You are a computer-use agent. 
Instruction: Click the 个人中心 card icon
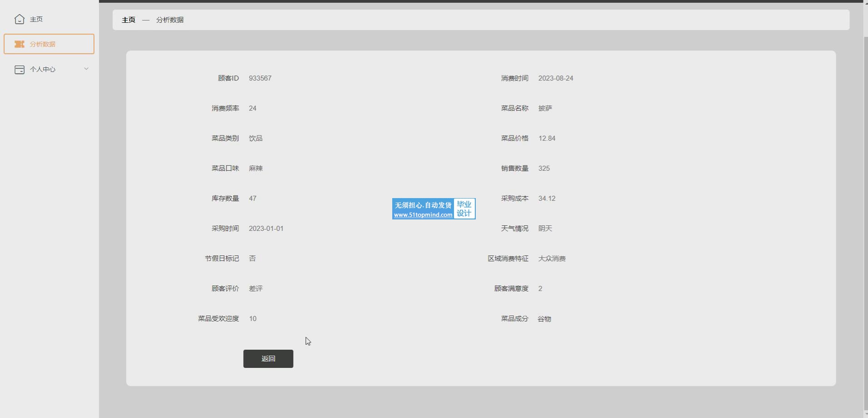tap(19, 70)
